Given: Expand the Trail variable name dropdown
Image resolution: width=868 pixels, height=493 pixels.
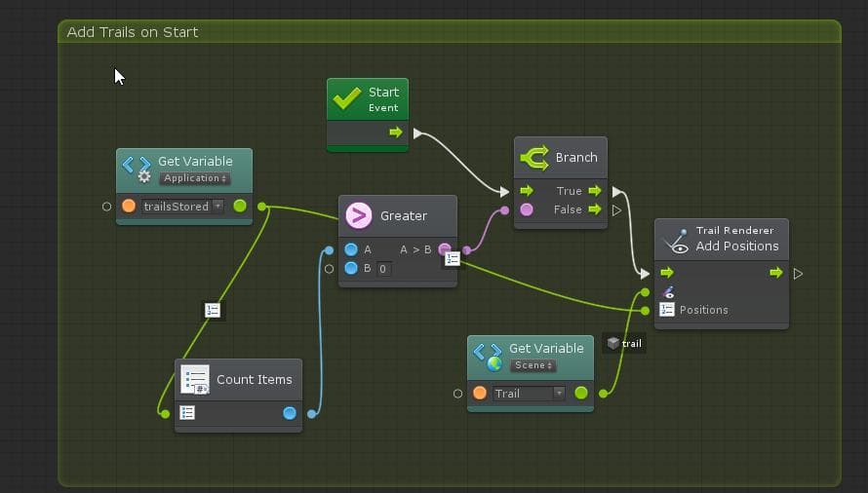Looking at the screenshot, I should click(529, 394).
